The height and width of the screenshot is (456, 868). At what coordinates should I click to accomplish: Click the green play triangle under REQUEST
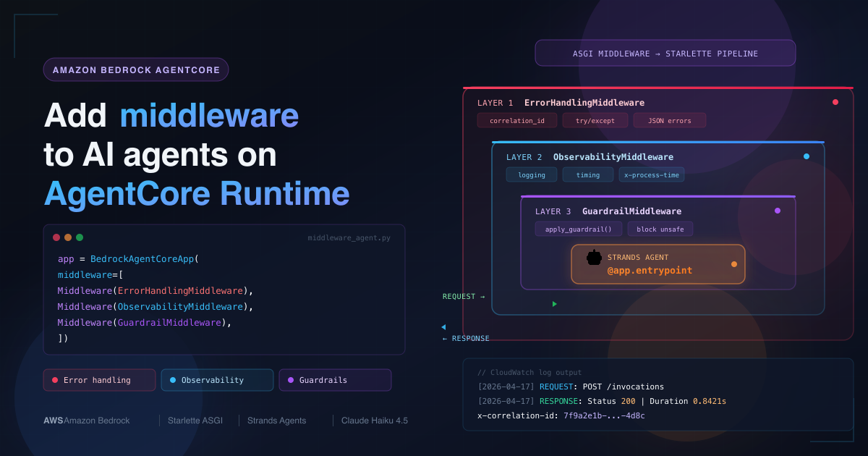tap(555, 304)
